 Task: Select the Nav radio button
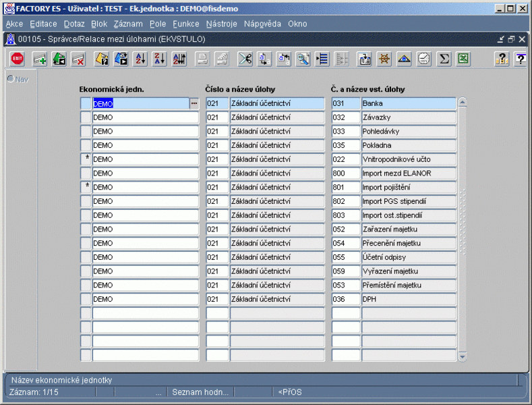pyautogui.click(x=11, y=79)
